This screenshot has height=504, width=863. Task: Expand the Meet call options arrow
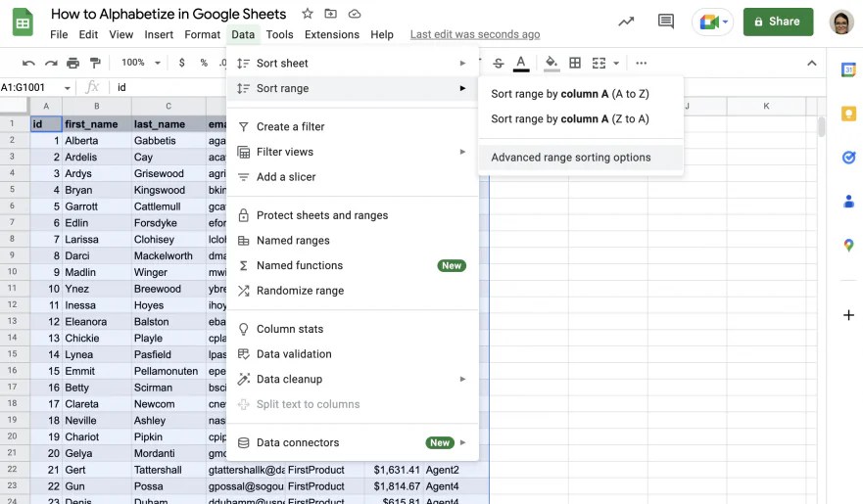pyautogui.click(x=726, y=22)
